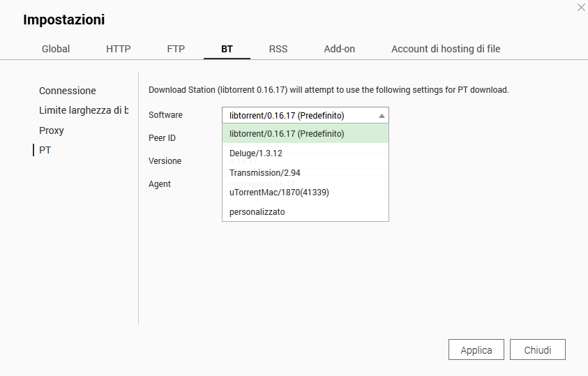Go to the FTP tab
Screen dimensions: 588x376
(176, 49)
